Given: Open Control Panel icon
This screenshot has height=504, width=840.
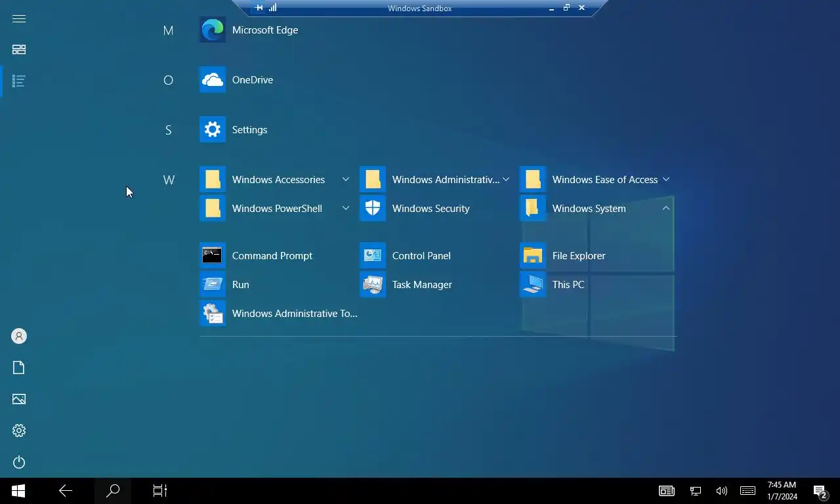Looking at the screenshot, I should click(x=373, y=256).
